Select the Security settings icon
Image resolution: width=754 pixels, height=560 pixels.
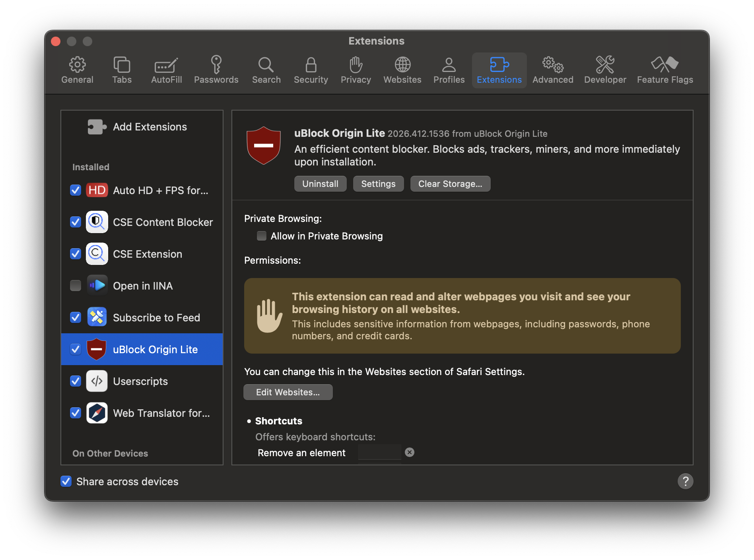coord(311,70)
